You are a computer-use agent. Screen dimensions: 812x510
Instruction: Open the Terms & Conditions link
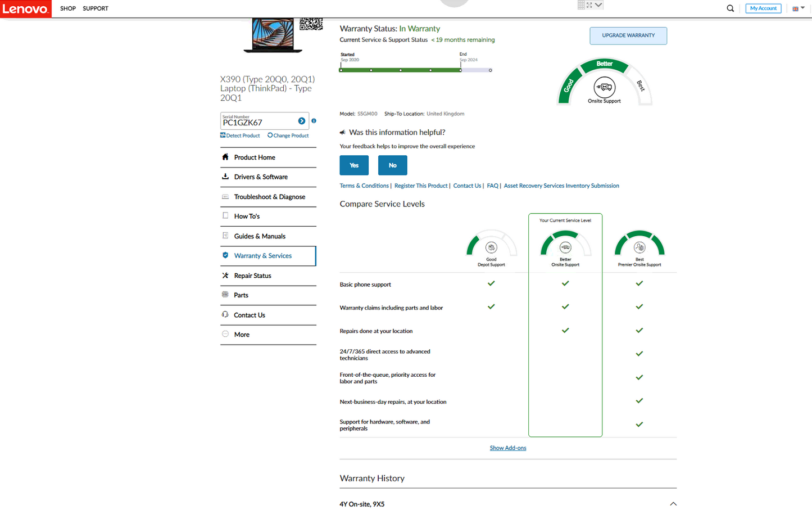pos(364,186)
